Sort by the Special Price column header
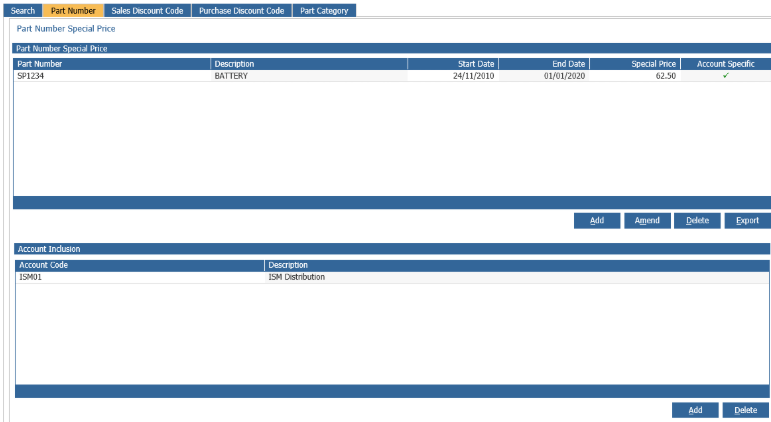771x422 pixels. click(634, 64)
